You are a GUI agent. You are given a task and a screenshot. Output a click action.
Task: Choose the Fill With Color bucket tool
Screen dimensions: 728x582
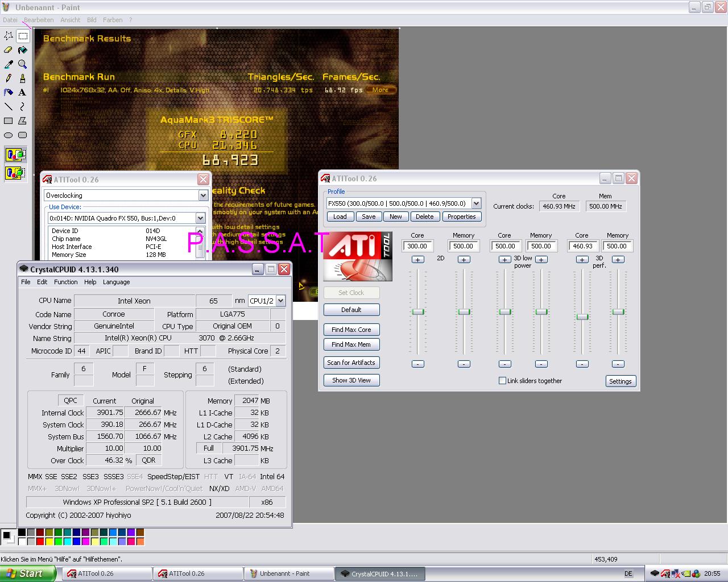click(x=23, y=50)
